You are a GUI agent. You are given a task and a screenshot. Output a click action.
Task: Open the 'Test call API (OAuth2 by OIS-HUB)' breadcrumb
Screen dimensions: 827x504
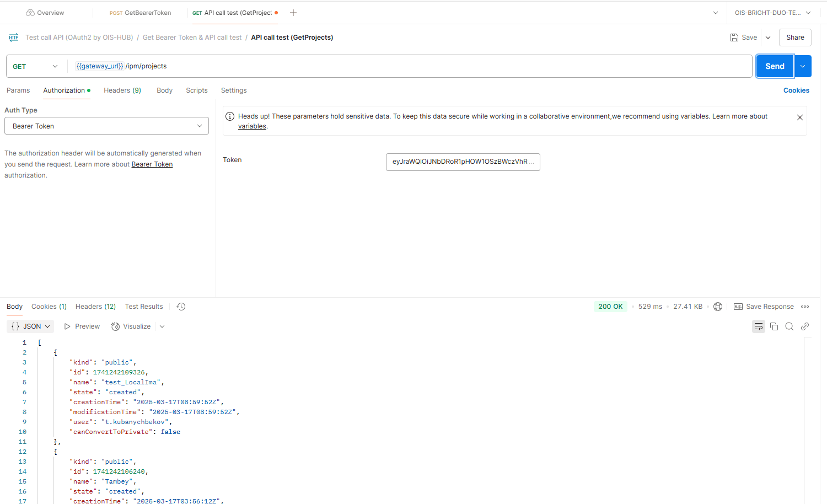(79, 37)
